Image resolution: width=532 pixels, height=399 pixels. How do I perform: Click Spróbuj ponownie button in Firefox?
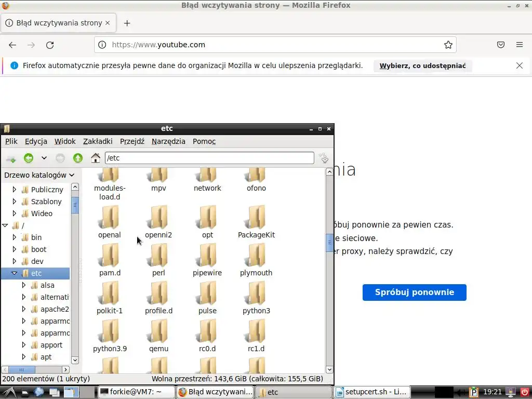[414, 292]
